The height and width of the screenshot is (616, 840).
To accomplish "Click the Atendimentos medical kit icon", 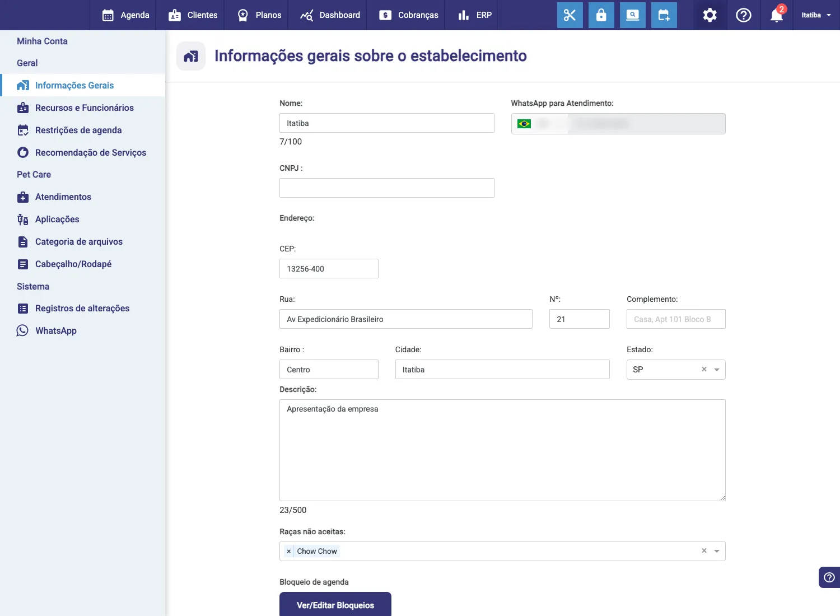I will click(x=23, y=197).
